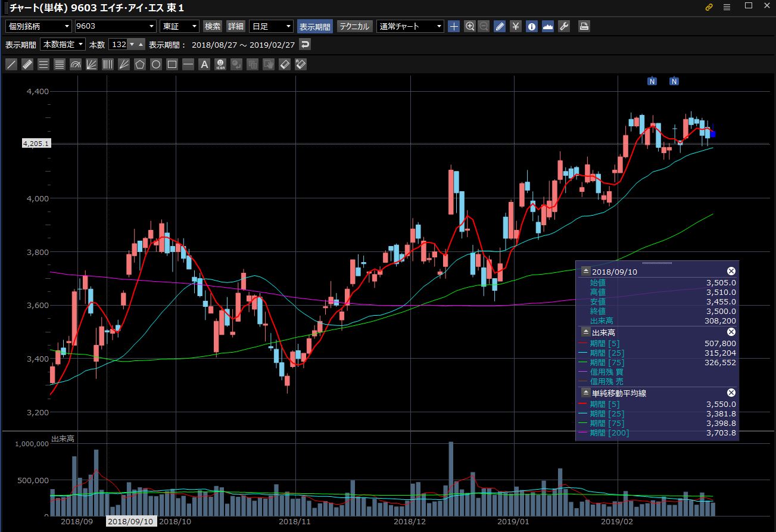Click the yellow chain link icon
Viewport: 776px width, 532px height.
709,7
